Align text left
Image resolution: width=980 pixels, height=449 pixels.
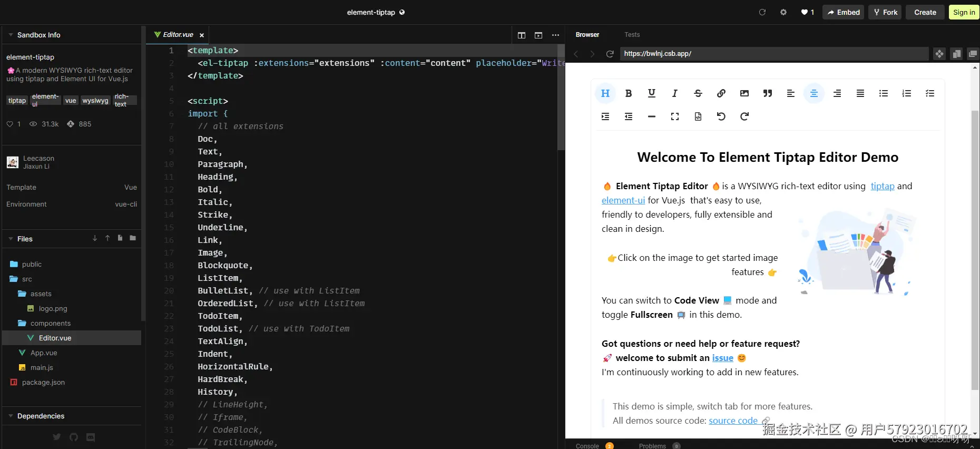[791, 93]
